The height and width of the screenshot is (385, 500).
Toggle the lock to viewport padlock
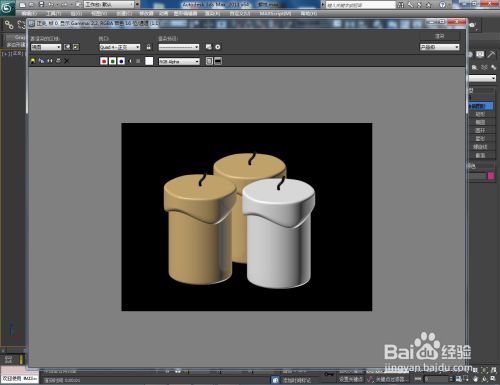pyautogui.click(x=149, y=47)
